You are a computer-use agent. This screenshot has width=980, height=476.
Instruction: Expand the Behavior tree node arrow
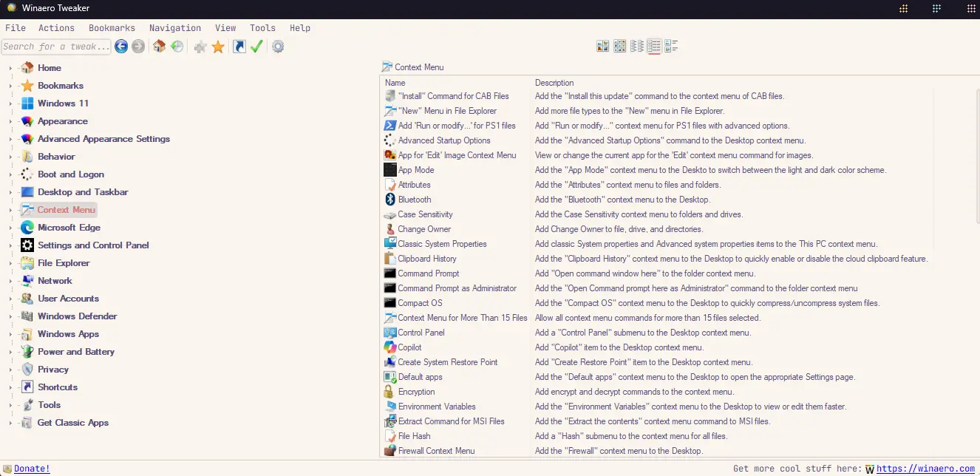[10, 157]
